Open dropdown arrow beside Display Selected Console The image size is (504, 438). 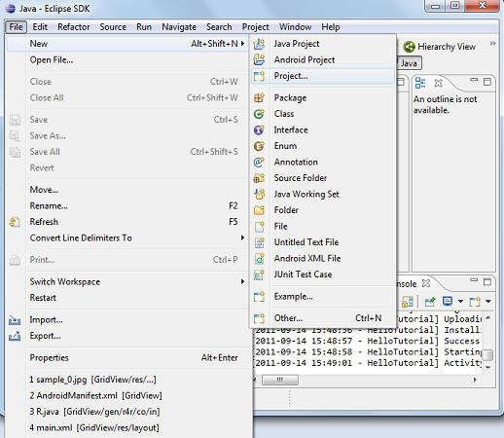(460, 302)
